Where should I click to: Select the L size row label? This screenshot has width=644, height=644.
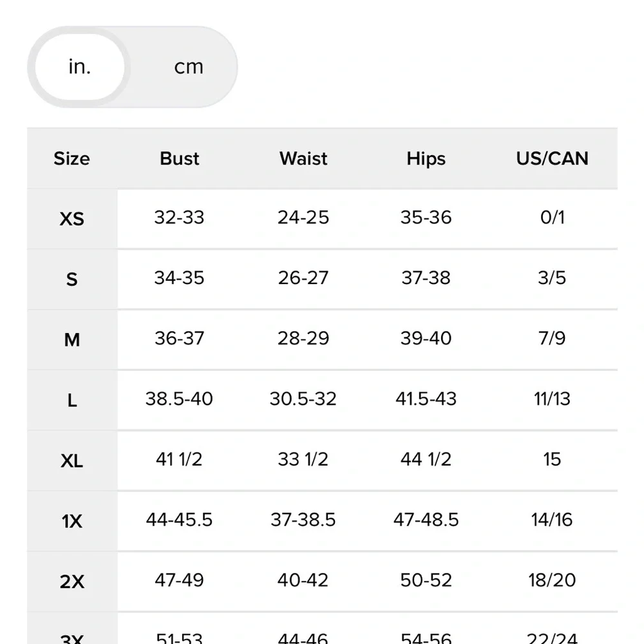[72, 401]
